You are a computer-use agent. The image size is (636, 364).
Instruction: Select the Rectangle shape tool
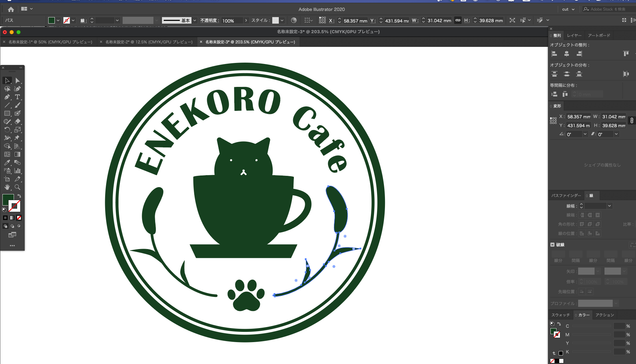pos(7,114)
